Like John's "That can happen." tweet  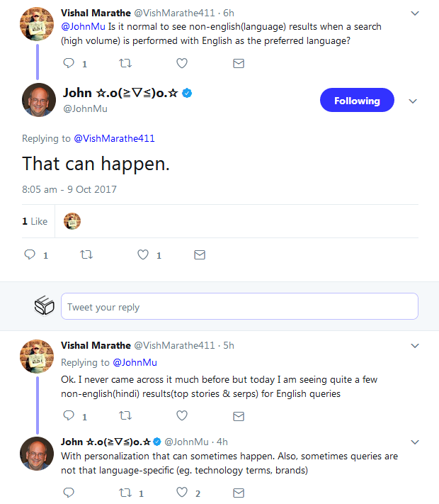pyautogui.click(x=143, y=254)
